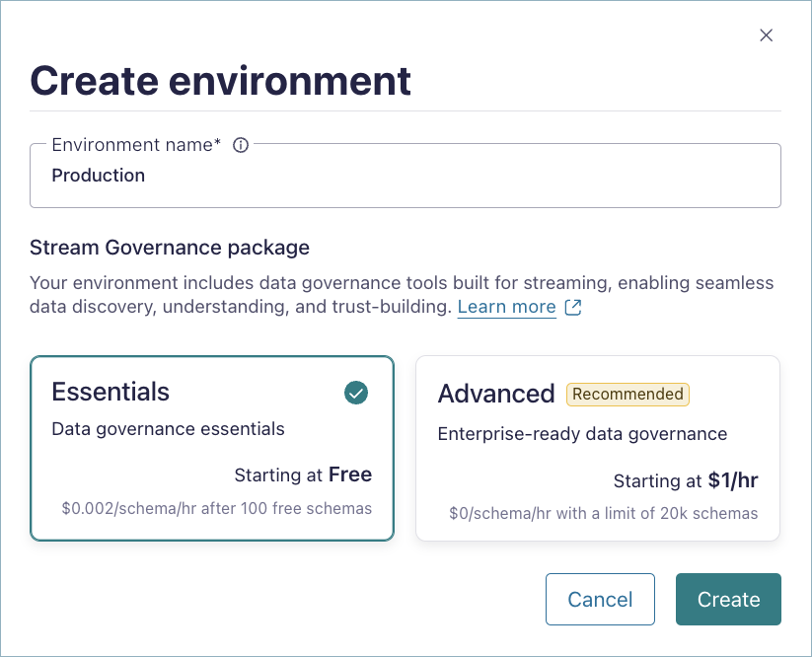Click the $1/hr pricing text on Advanced
This screenshot has height=657, width=812.
[x=734, y=480]
